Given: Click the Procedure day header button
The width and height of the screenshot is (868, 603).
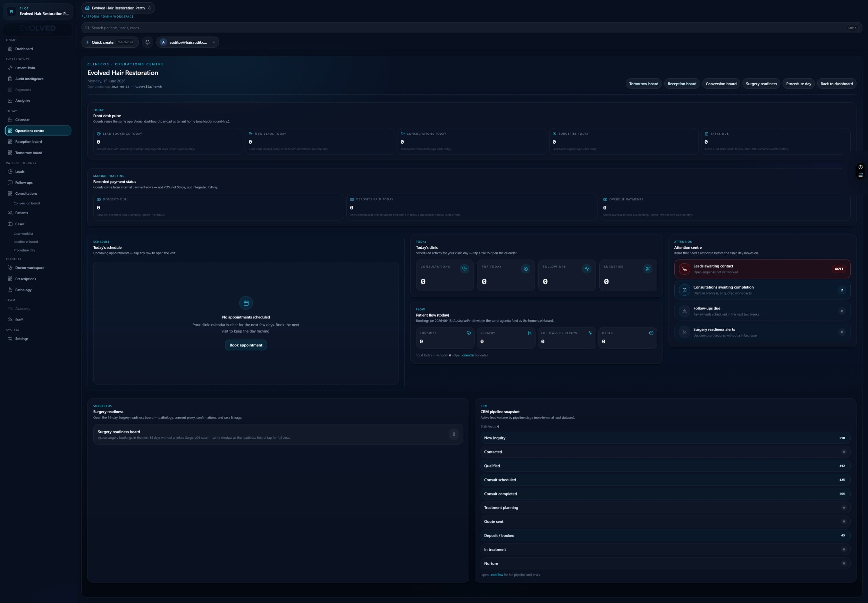Looking at the screenshot, I should click(799, 84).
